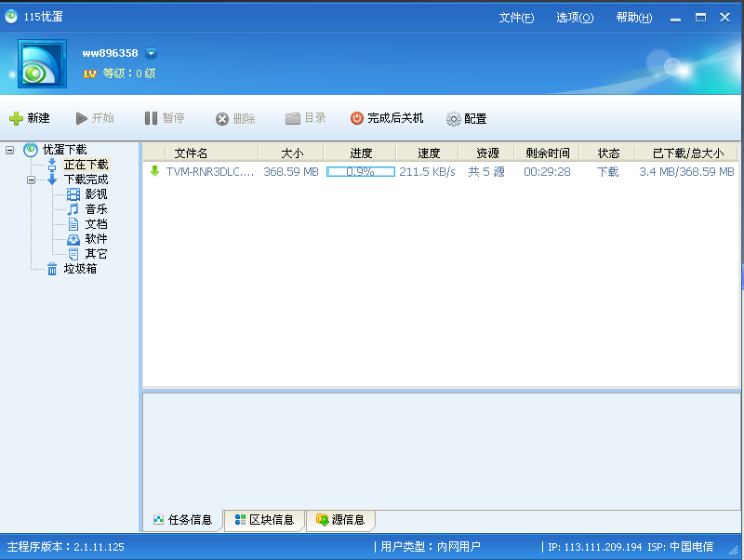Click the resize grip in the window corner
Screen dimensions: 744x560
pyautogui.click(x=734, y=551)
